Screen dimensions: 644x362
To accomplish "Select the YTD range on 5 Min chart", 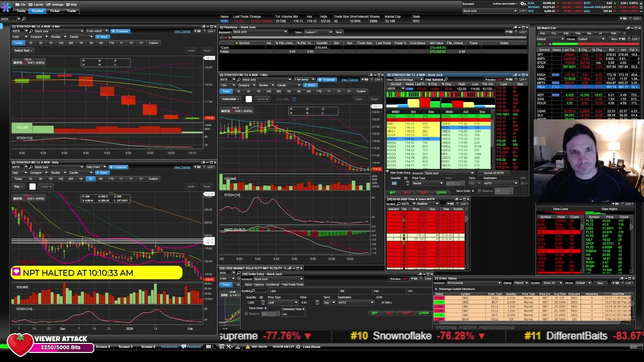I will pos(111,43).
